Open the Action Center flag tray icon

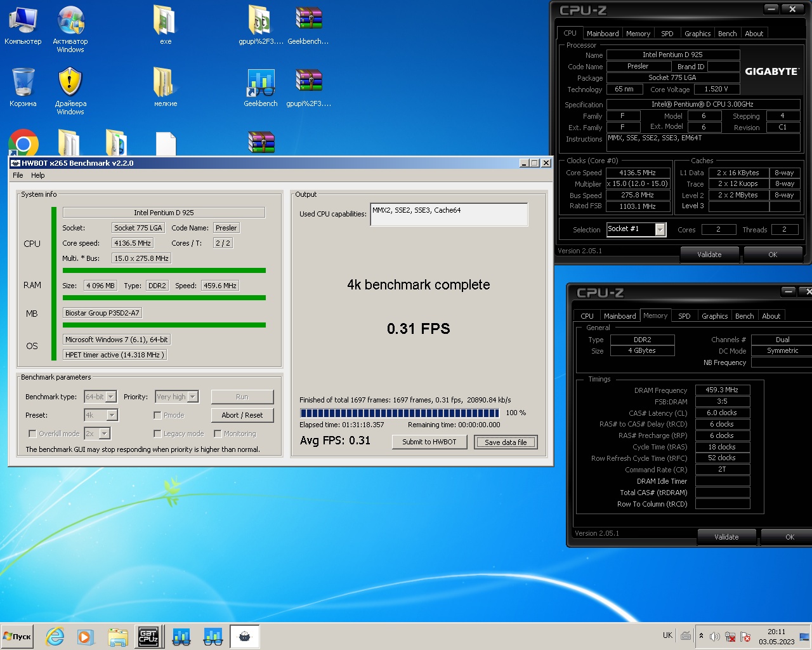pyautogui.click(x=745, y=636)
